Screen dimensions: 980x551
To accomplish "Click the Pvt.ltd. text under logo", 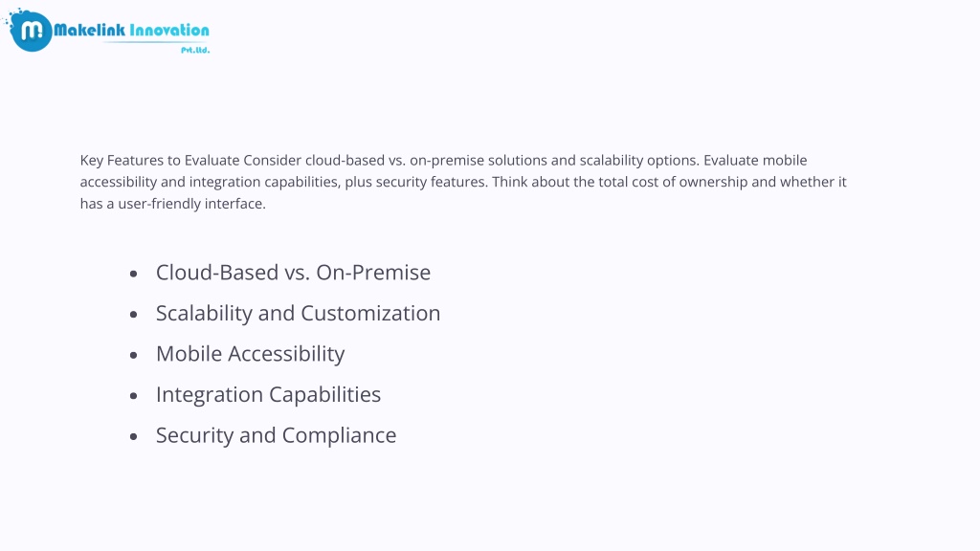I will click(x=195, y=50).
